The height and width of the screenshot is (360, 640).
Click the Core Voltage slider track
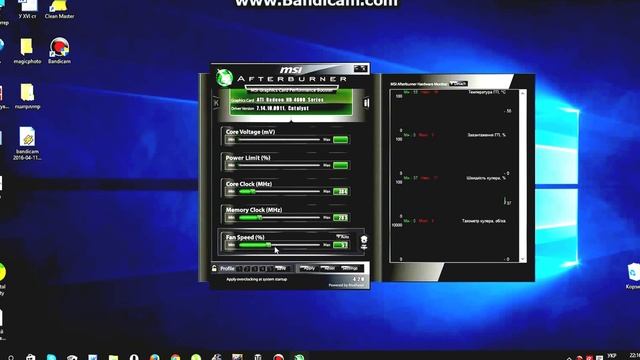click(x=279, y=140)
